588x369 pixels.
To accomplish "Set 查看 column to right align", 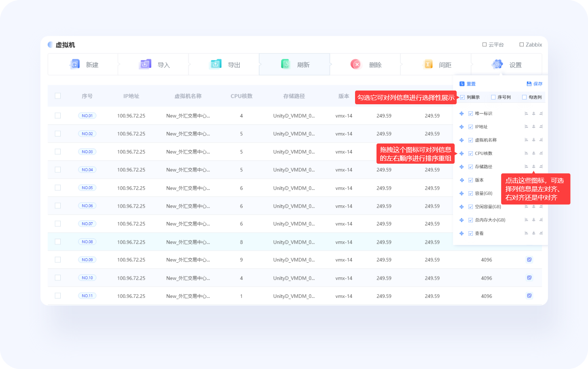I will tap(541, 234).
